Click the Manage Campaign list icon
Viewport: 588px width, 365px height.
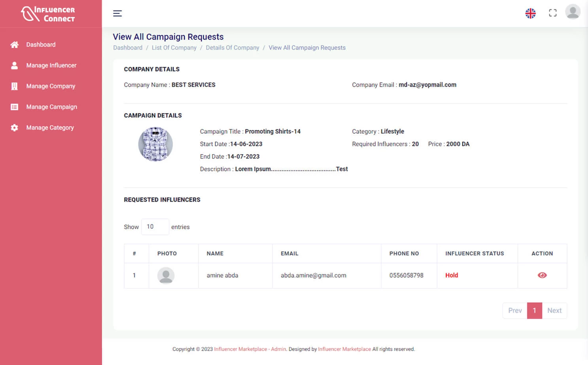pos(15,107)
